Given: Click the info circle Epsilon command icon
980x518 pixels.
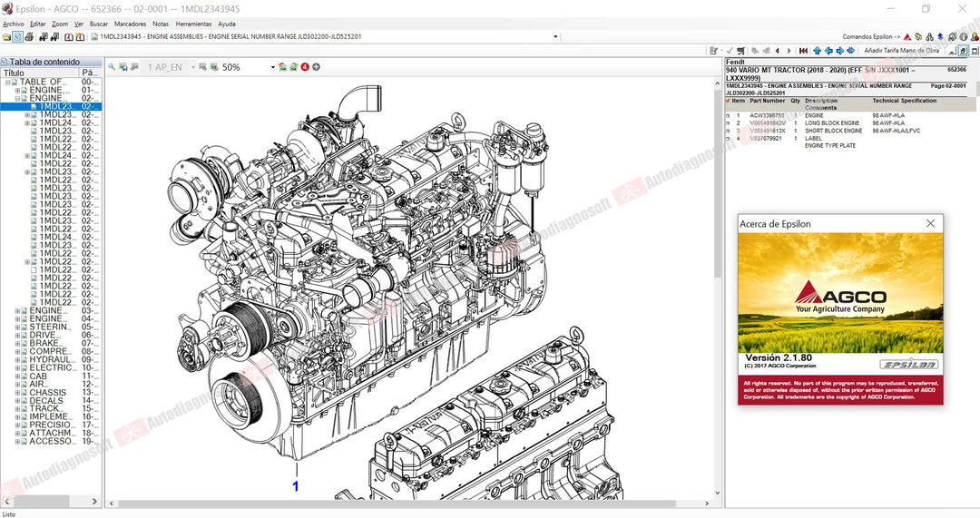Looking at the screenshot, I should coord(963,37).
